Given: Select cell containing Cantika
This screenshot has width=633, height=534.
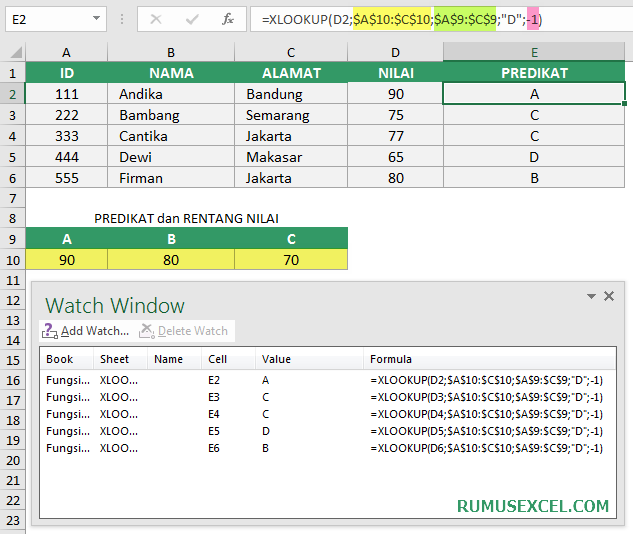Looking at the screenshot, I should click(x=171, y=136).
